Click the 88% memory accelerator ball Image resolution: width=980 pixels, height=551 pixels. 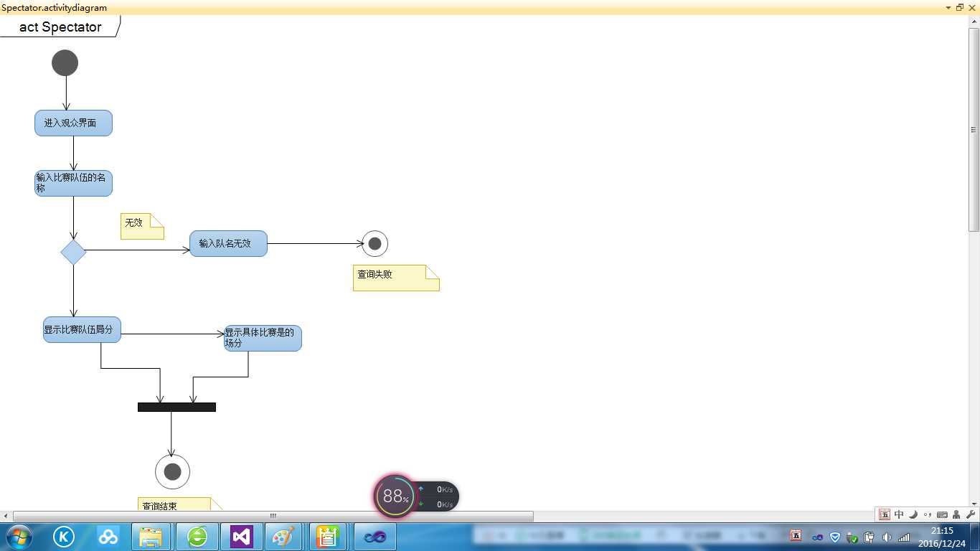pos(395,496)
